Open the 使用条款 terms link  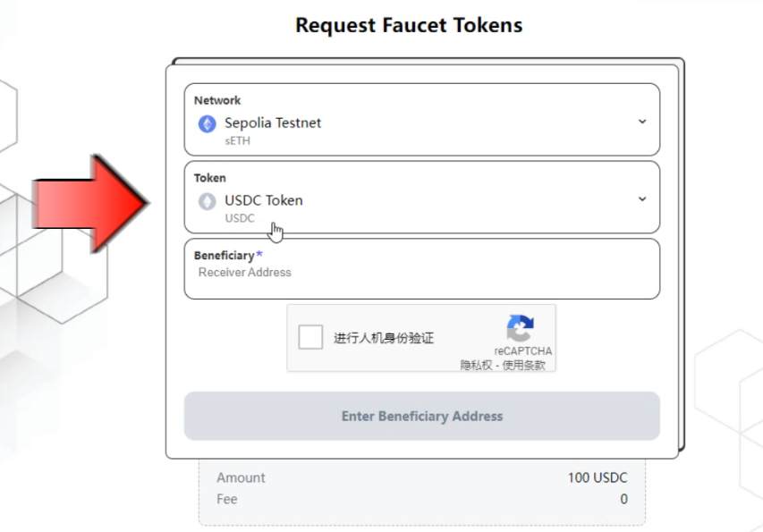524,365
